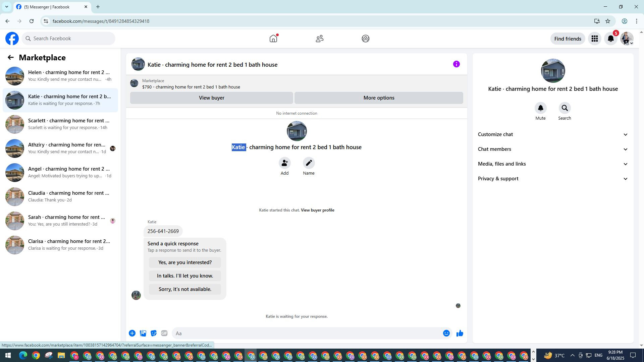Image resolution: width=644 pixels, height=362 pixels.
Task: Send quick reply "Yes, are you interested?"
Action: tap(185, 262)
